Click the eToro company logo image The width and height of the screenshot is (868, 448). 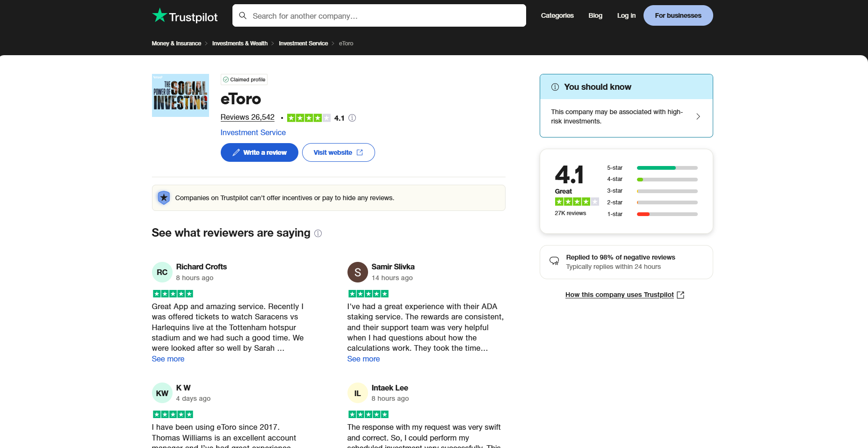click(181, 95)
